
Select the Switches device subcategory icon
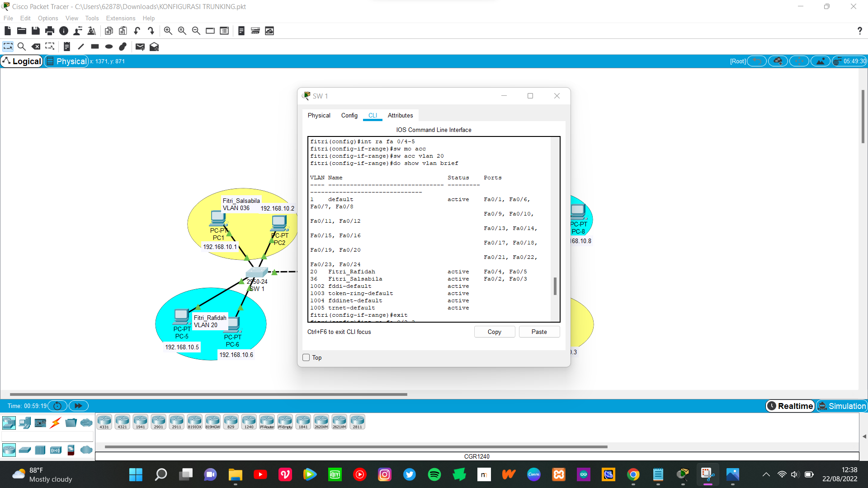click(25, 450)
